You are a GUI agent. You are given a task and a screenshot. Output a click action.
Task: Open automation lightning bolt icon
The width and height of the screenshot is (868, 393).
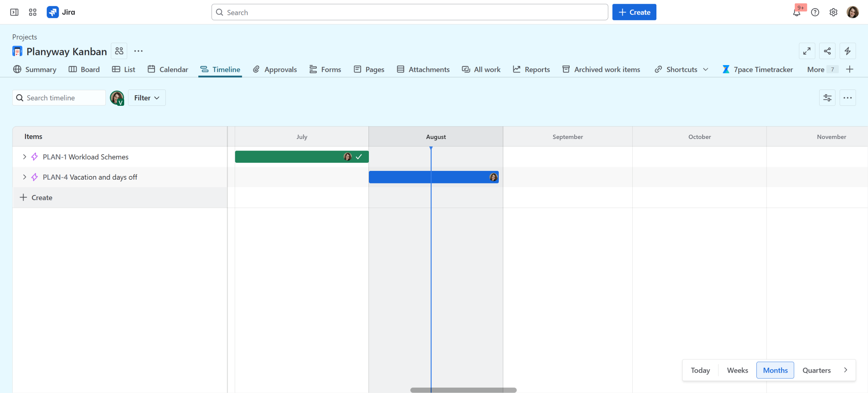848,51
